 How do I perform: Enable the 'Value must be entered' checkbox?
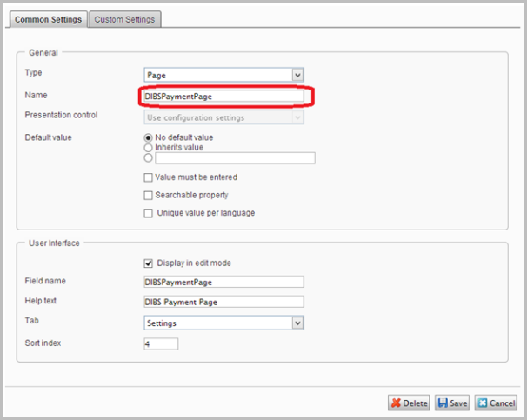149,177
